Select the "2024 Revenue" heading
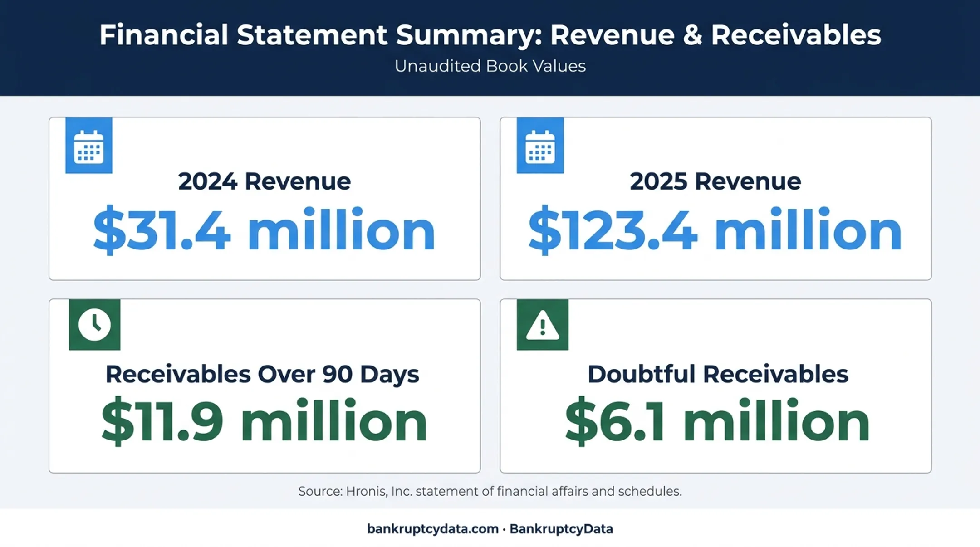Viewport: 980px width, 547px height. (x=265, y=181)
